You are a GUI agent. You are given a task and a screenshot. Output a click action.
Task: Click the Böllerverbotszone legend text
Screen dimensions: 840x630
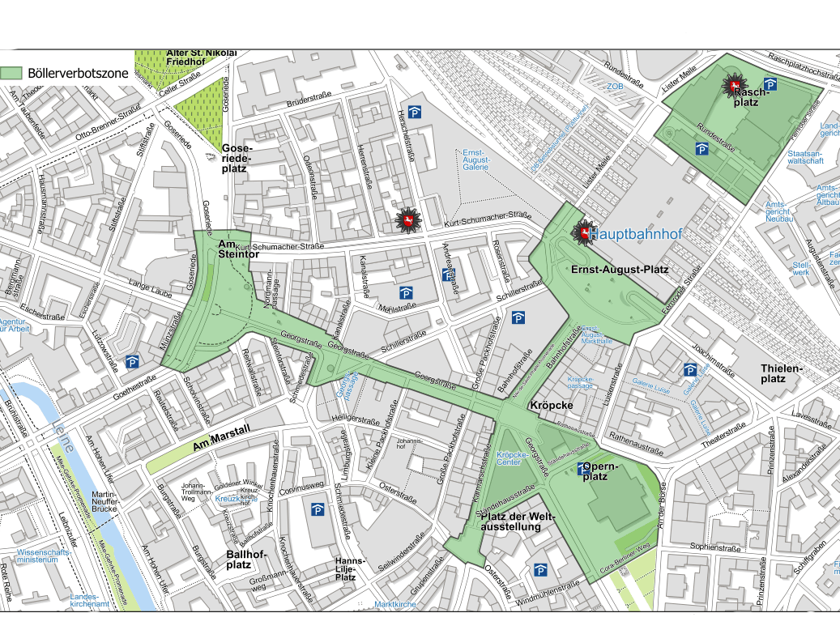point(78,73)
